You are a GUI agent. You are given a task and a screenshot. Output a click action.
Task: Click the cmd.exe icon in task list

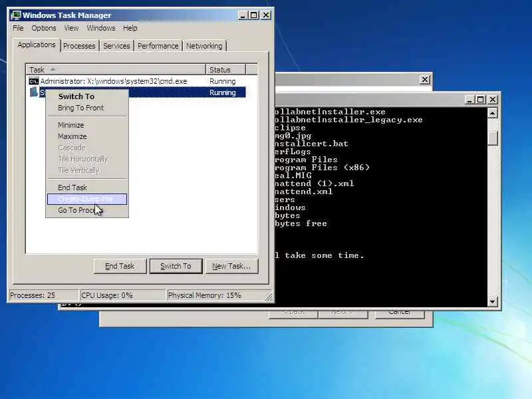point(34,81)
